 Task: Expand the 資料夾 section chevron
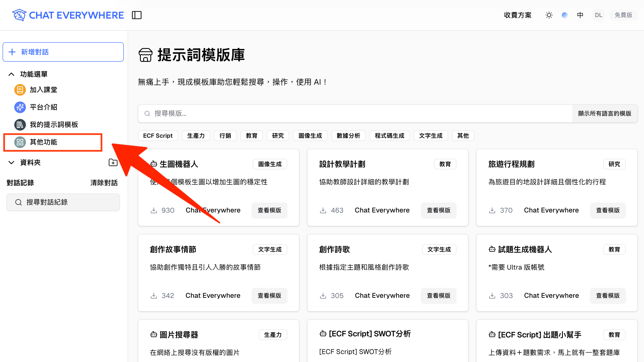tap(11, 163)
